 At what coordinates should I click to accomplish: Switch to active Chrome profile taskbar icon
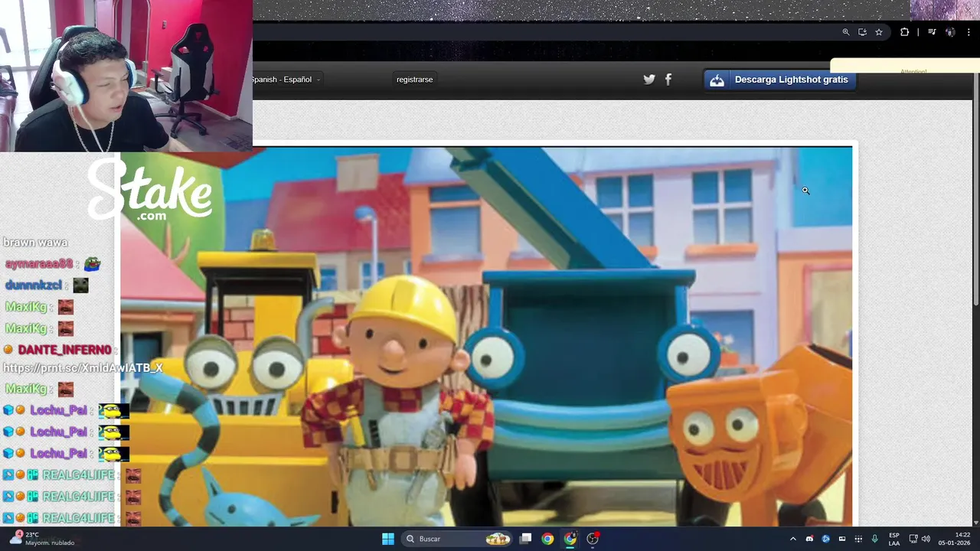(x=570, y=539)
